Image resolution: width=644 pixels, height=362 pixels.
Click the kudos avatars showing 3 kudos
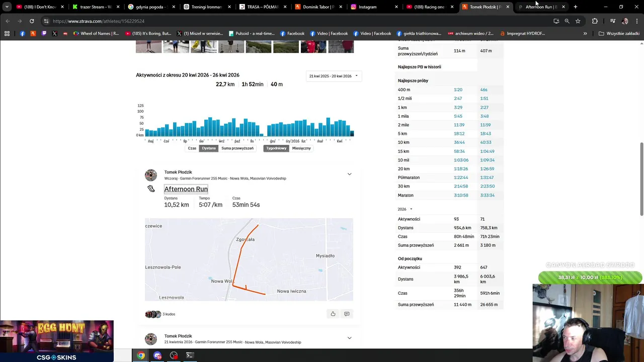coord(153,314)
